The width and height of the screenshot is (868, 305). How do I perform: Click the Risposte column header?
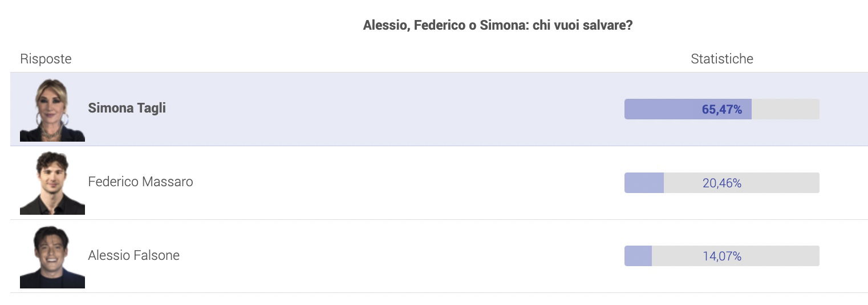click(x=46, y=59)
